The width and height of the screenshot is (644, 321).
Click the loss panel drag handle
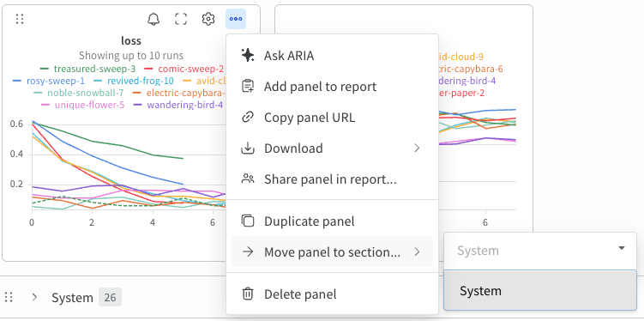point(20,19)
